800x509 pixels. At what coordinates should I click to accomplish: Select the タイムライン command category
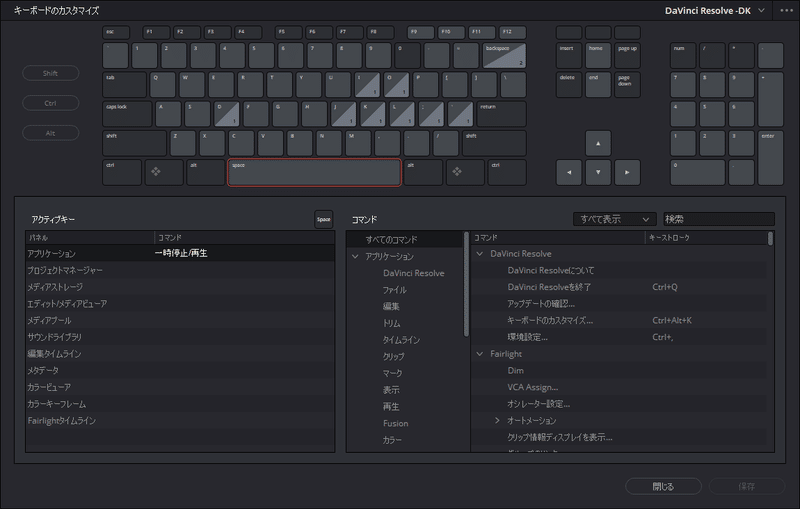(x=402, y=340)
